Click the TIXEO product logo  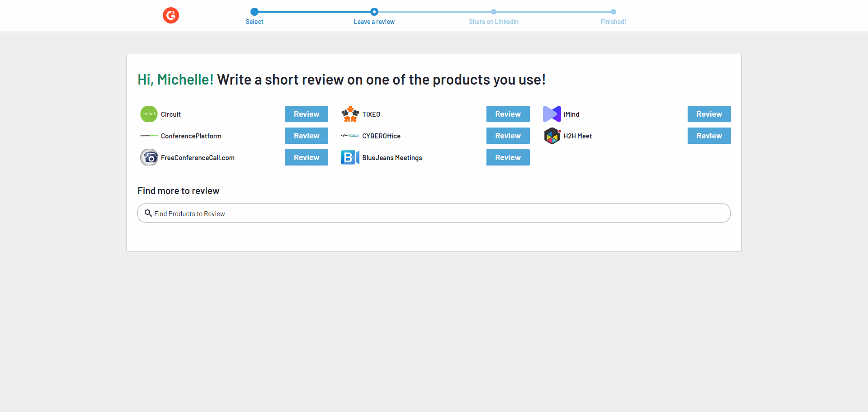point(350,114)
